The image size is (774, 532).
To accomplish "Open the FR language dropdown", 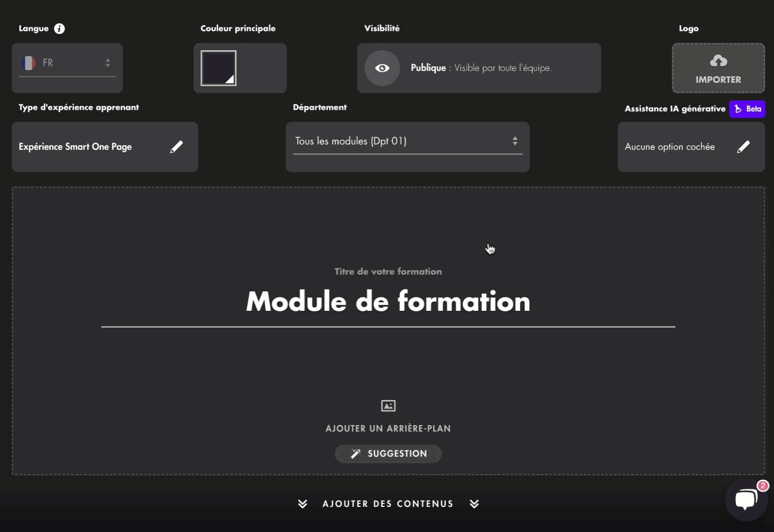I will pos(67,63).
